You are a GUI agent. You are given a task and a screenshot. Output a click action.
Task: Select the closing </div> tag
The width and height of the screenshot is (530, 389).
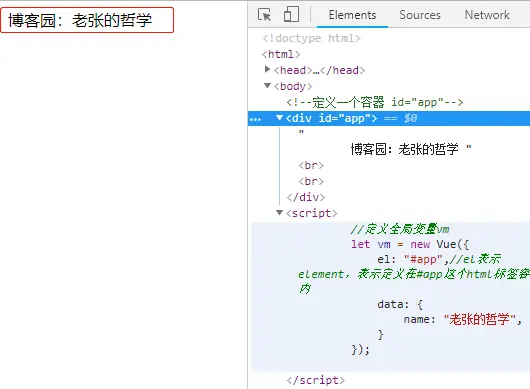coord(306,197)
